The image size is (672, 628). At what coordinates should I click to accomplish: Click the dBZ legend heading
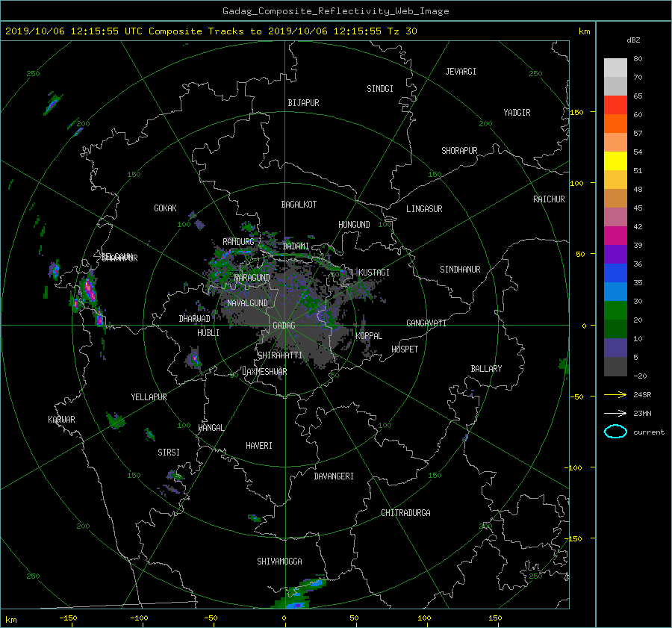coord(633,40)
